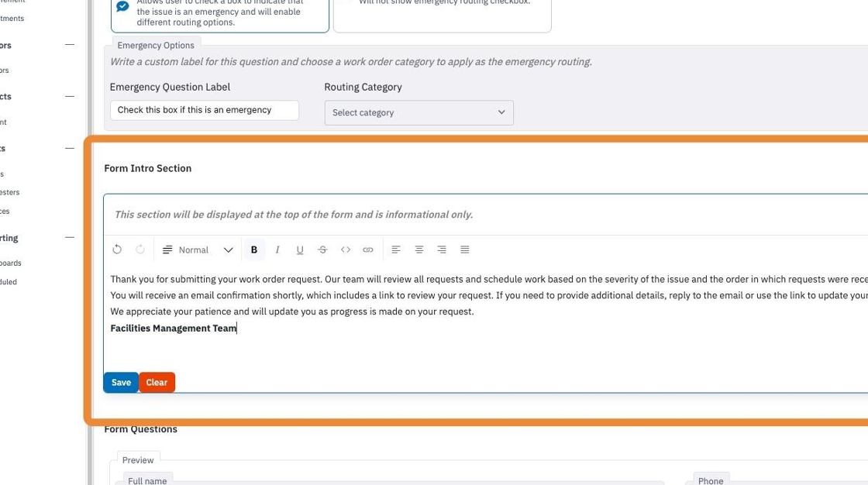The image size is (868, 485).
Task: Apply strikethrough formatting
Action: coord(322,249)
